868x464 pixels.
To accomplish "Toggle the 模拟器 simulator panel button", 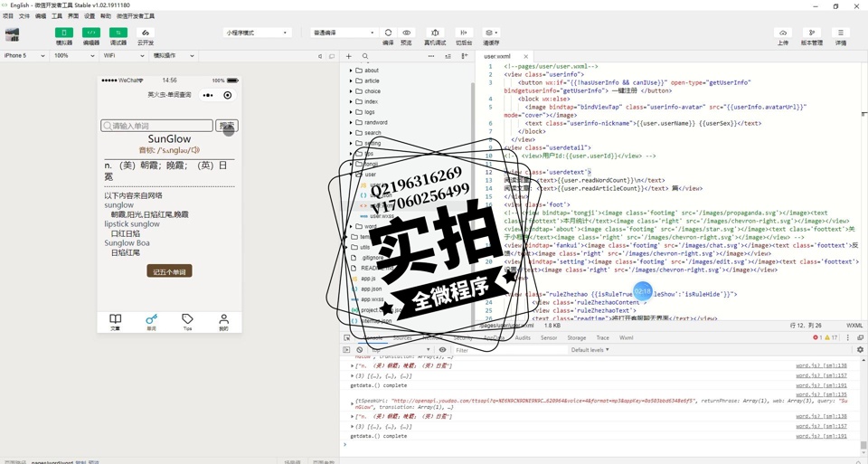I will click(x=64, y=33).
